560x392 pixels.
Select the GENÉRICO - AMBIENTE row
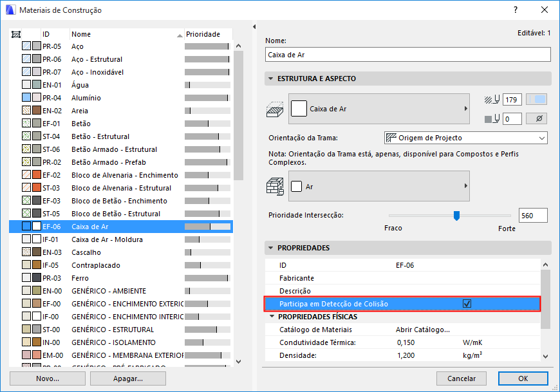coord(121,290)
